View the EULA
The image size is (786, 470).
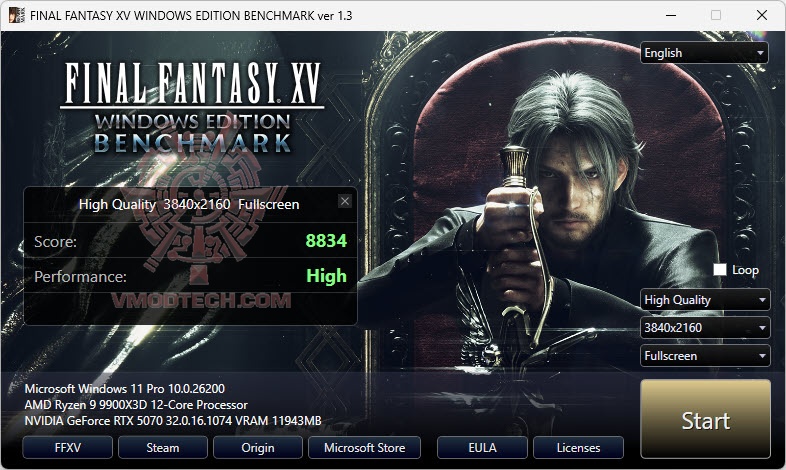[482, 447]
